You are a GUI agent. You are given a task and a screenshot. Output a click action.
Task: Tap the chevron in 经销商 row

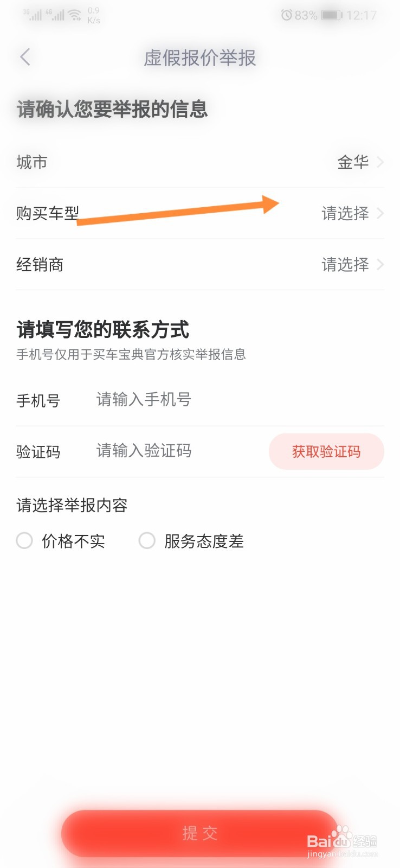[x=380, y=264]
